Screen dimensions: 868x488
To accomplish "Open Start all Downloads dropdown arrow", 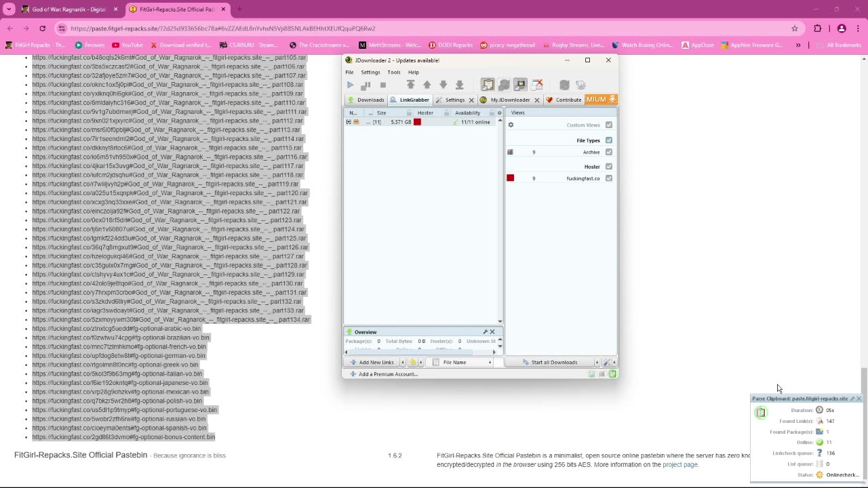I will coord(597,363).
